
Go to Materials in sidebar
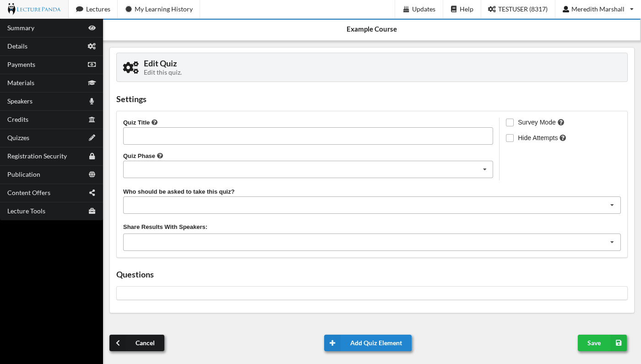[x=51, y=83]
